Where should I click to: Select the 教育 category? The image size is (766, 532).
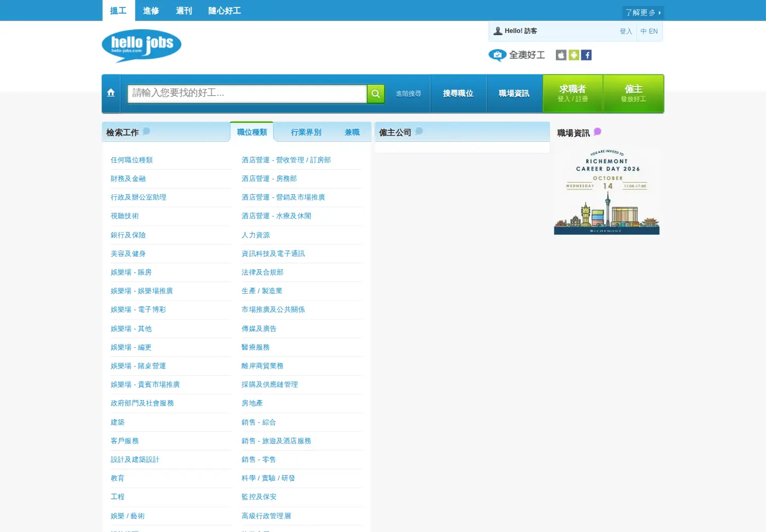(x=118, y=478)
